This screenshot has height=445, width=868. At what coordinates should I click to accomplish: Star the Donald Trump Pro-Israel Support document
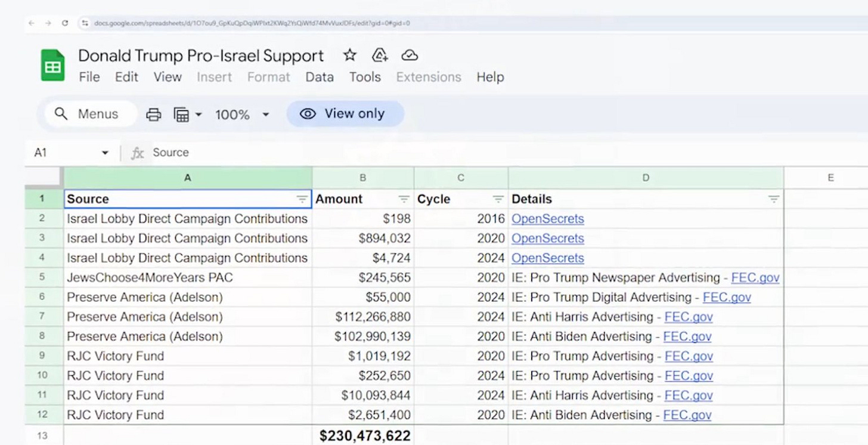pyautogui.click(x=350, y=55)
